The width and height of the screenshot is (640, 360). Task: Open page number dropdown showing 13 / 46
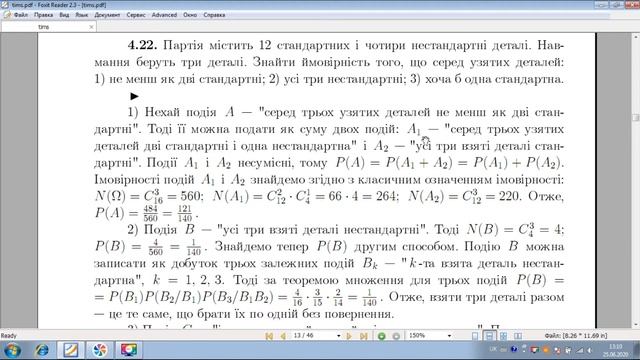(x=338, y=336)
